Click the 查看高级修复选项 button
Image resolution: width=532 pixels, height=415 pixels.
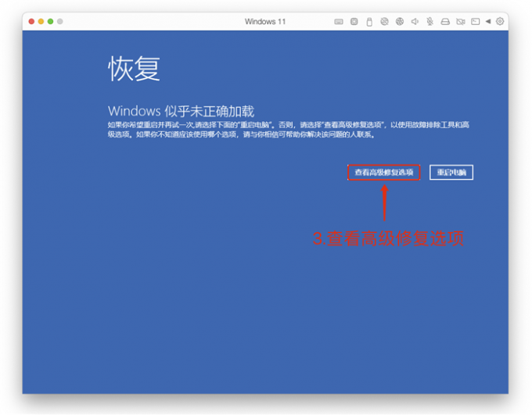pos(383,172)
